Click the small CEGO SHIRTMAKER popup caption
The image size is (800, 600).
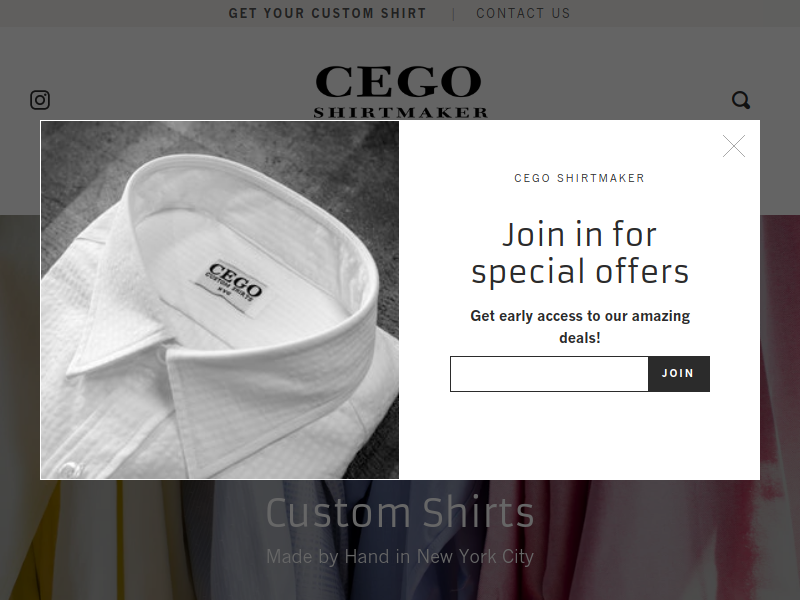tap(579, 178)
